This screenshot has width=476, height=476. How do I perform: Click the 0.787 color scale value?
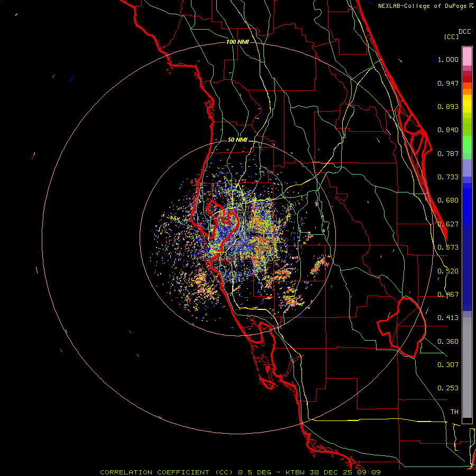click(448, 153)
